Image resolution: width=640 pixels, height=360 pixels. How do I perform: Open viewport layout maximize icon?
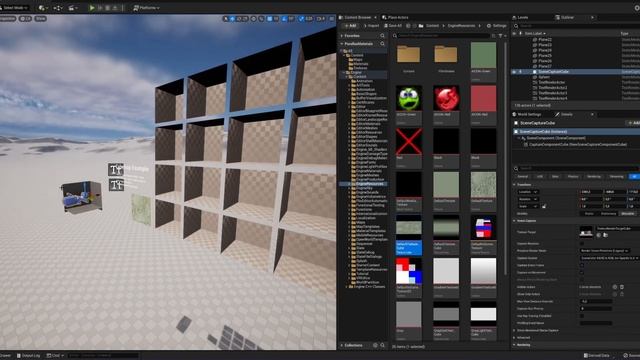coord(331,18)
